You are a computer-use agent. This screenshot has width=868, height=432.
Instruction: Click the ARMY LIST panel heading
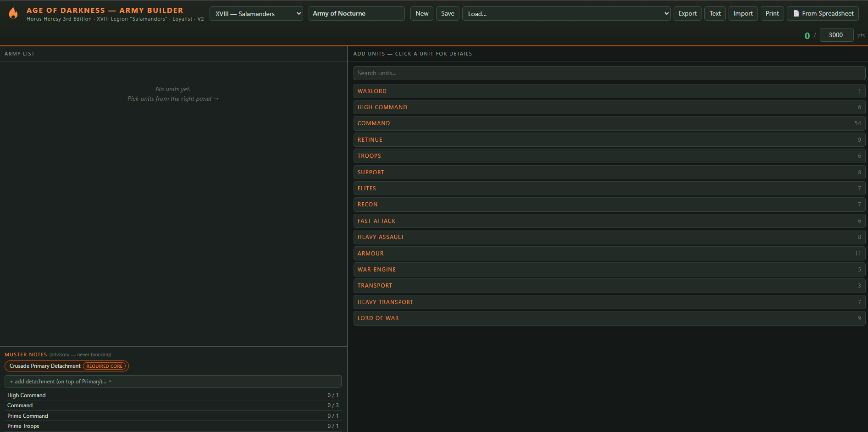click(20, 54)
